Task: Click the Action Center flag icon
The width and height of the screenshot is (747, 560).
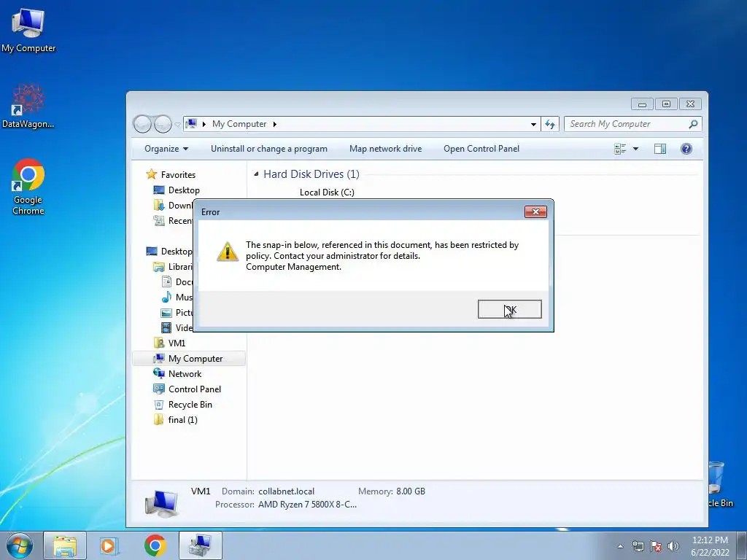Action: tap(656, 546)
